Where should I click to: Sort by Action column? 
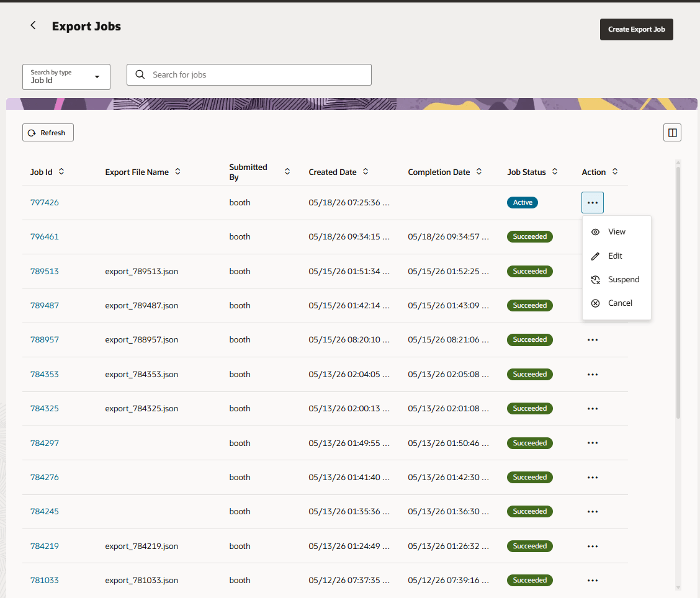pyautogui.click(x=615, y=172)
